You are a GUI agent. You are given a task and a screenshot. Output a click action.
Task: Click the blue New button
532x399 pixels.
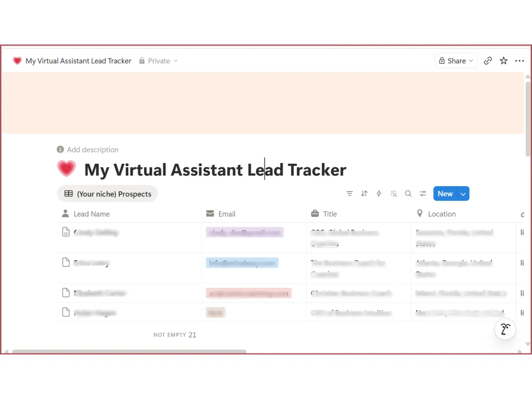tap(445, 194)
